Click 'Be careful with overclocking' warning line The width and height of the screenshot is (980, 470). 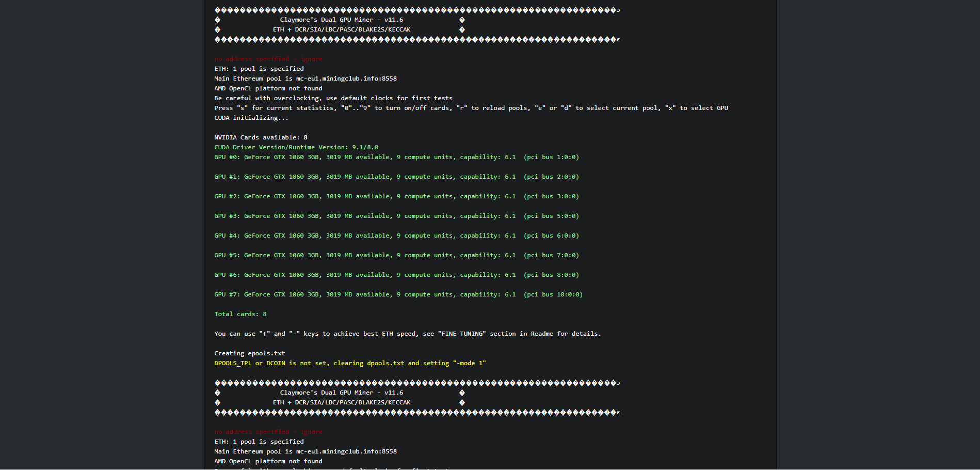[x=333, y=98]
